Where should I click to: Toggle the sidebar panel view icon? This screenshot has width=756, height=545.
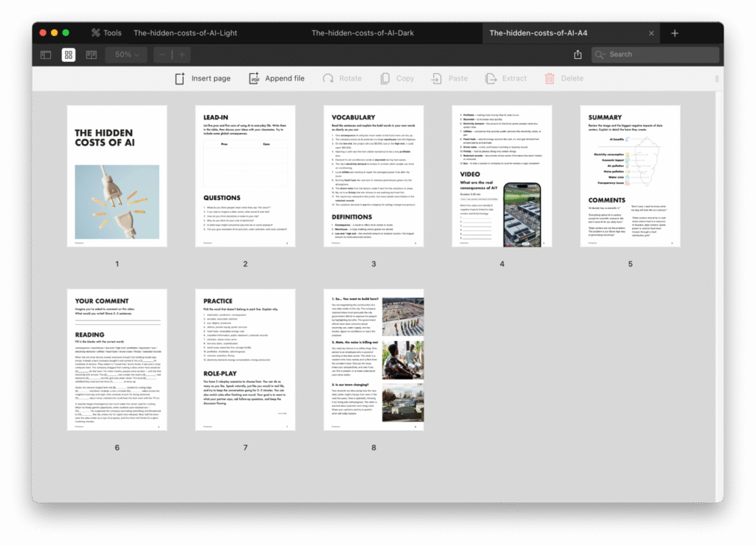[x=46, y=55]
